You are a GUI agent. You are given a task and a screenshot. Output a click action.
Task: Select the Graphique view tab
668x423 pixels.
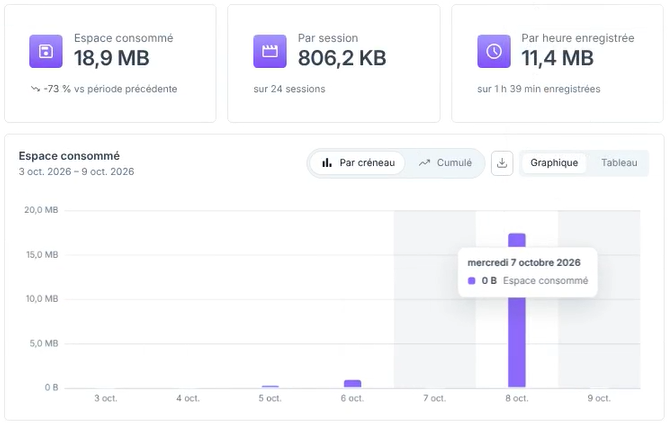pyautogui.click(x=554, y=163)
